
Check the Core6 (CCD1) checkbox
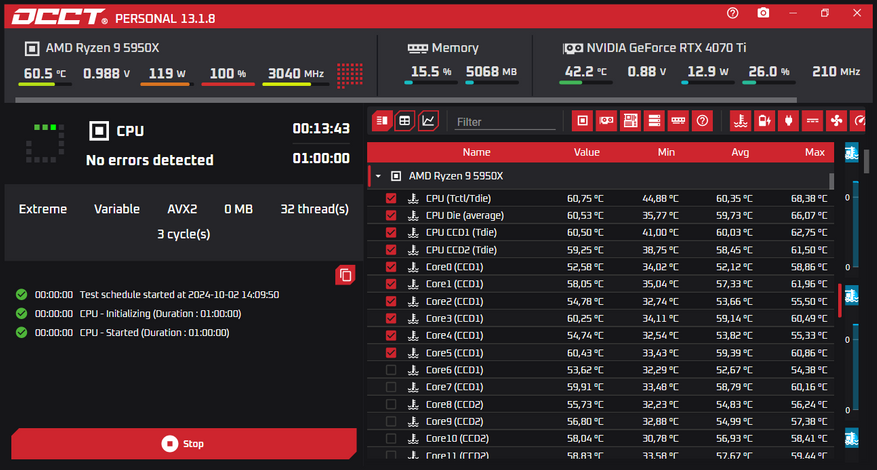[391, 370]
